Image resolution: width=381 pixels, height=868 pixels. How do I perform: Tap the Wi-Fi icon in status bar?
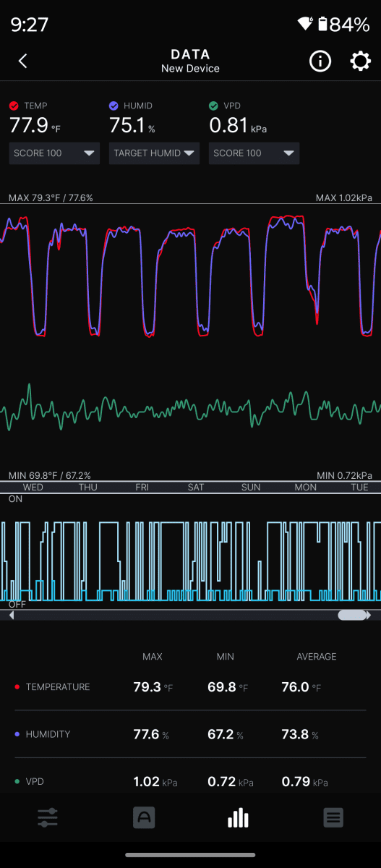tap(305, 24)
